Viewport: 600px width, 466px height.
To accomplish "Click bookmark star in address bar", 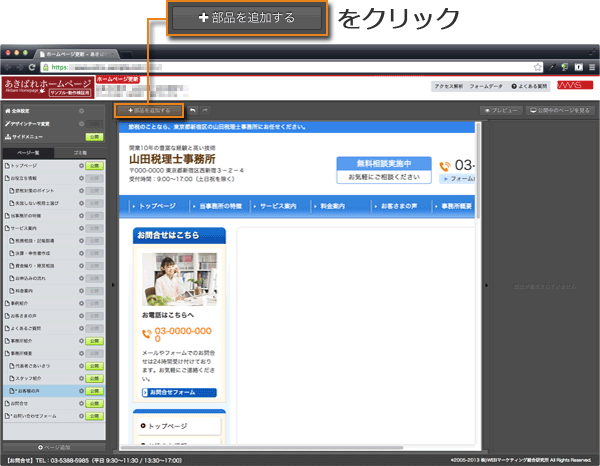I will click(538, 67).
